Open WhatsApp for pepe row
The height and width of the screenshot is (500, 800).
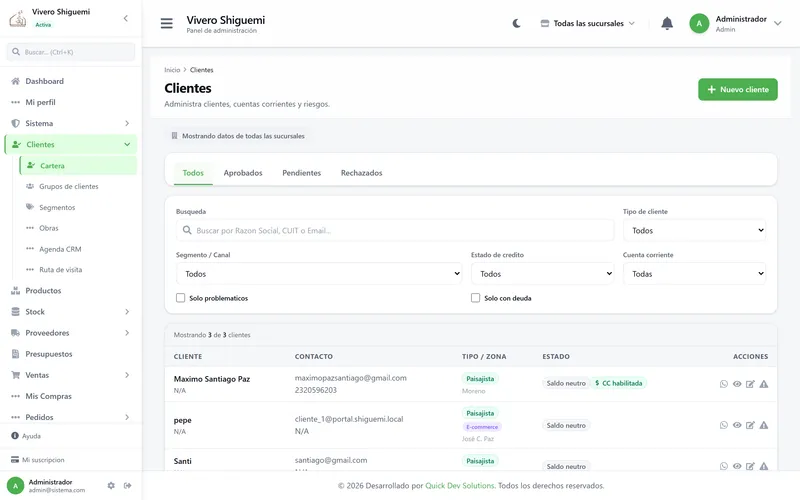[x=723, y=425]
